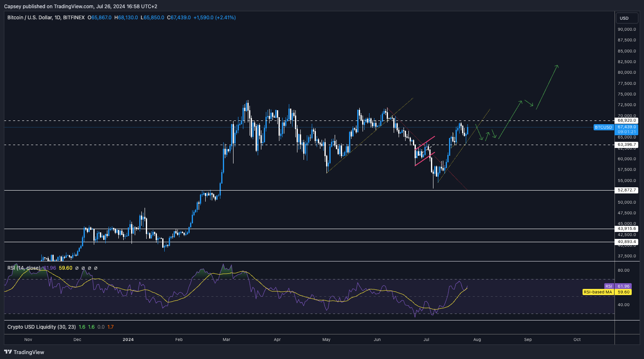Click the 2024 label on time axis
Screen dimensions: 644x359
[128, 339]
